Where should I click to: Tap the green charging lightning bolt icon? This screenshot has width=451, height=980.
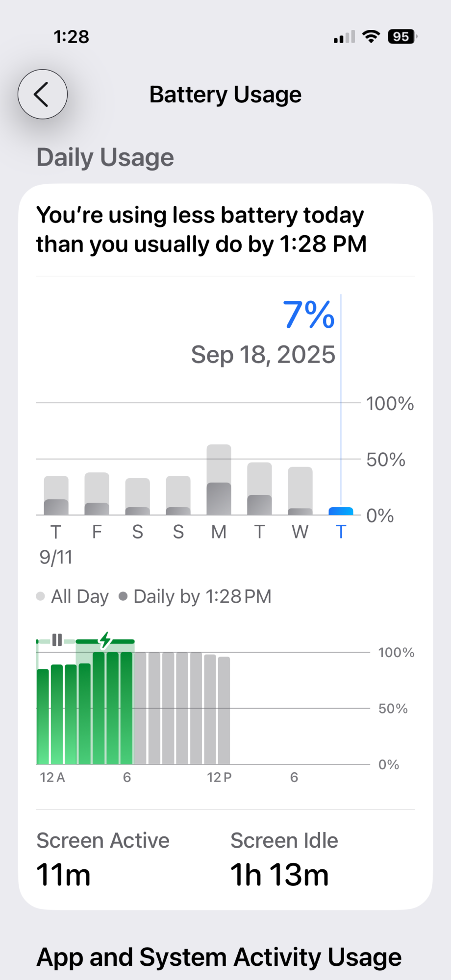coord(105,640)
